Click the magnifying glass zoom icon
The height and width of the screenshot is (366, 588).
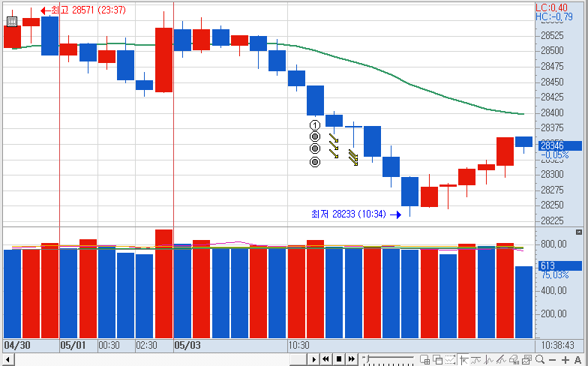(540, 359)
